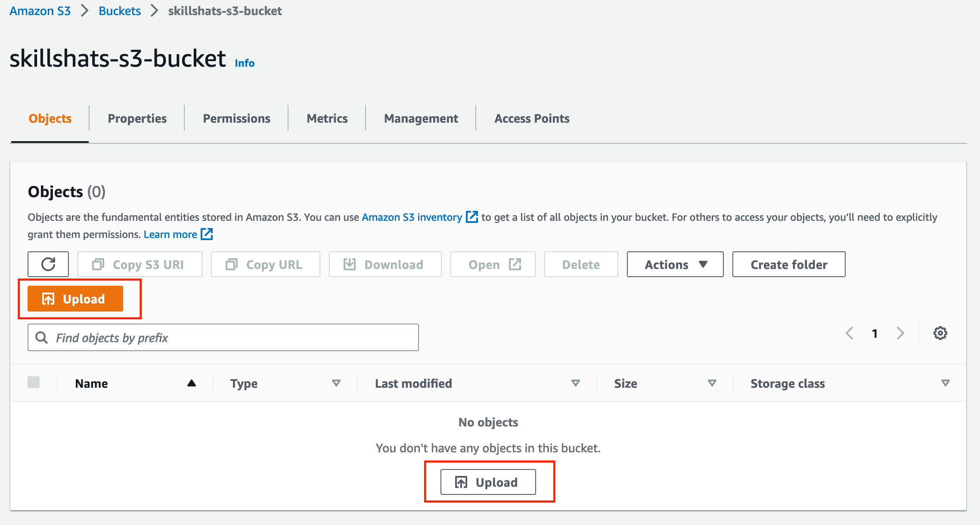Click the search magnifier icon
The image size is (980, 525).
click(x=42, y=338)
